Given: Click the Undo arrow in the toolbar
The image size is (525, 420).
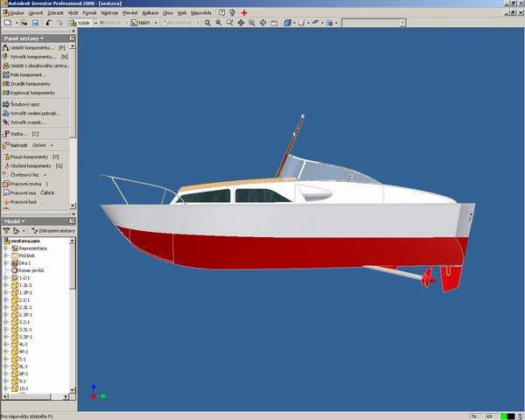Looking at the screenshot, I should (48, 23).
